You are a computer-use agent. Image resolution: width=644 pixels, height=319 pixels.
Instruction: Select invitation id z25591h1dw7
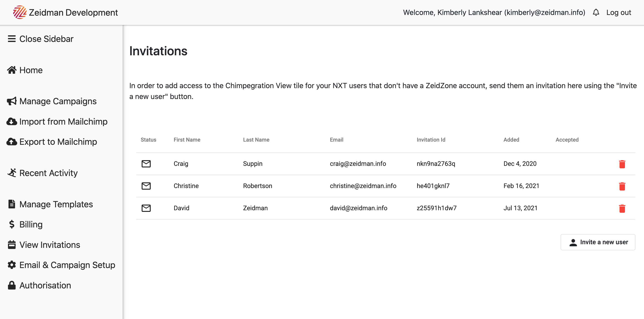pyautogui.click(x=436, y=208)
